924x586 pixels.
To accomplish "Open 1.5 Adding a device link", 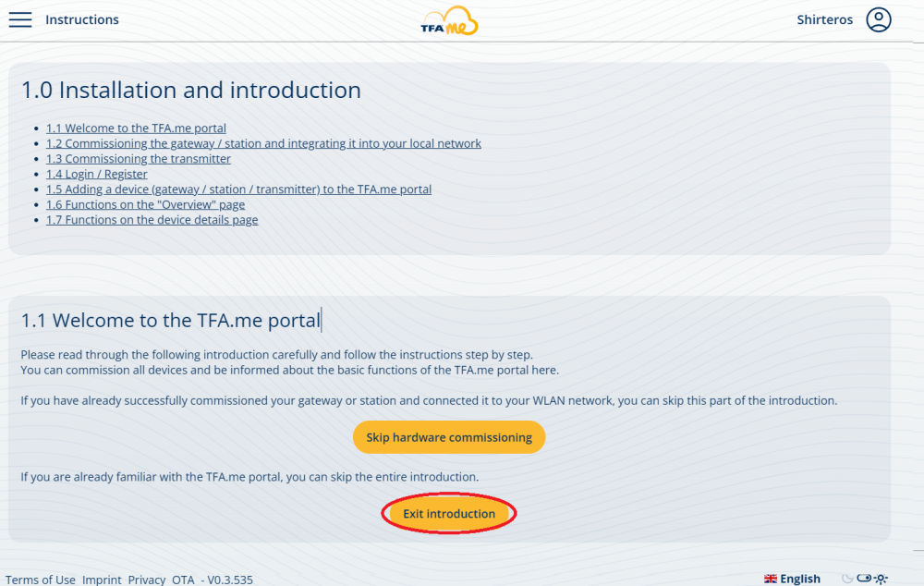I will (x=238, y=189).
